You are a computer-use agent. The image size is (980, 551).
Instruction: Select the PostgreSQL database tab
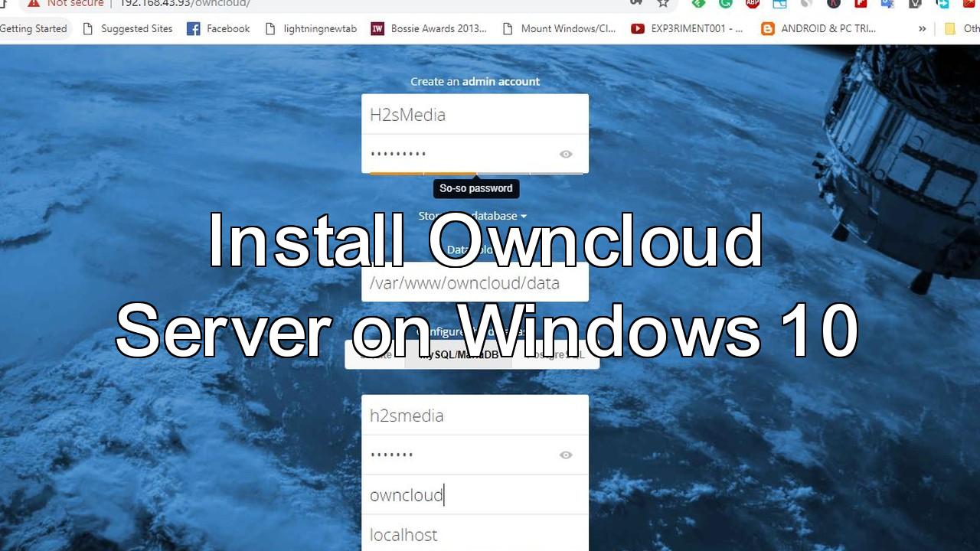(x=554, y=355)
